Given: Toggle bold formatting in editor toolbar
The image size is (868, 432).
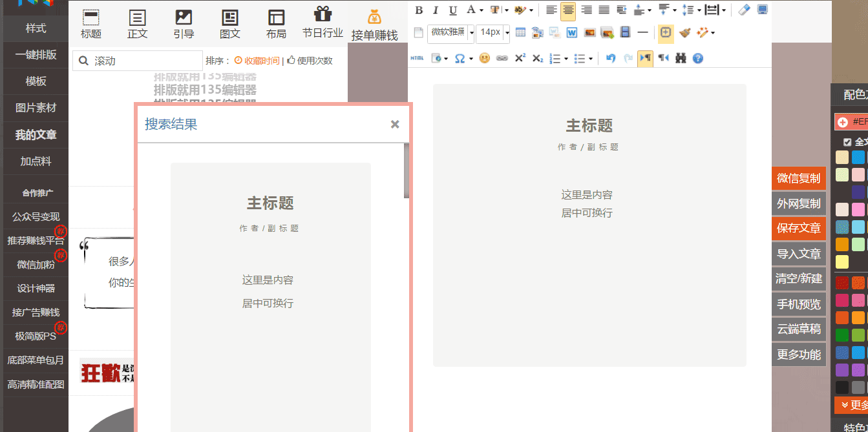Looking at the screenshot, I should tap(419, 10).
